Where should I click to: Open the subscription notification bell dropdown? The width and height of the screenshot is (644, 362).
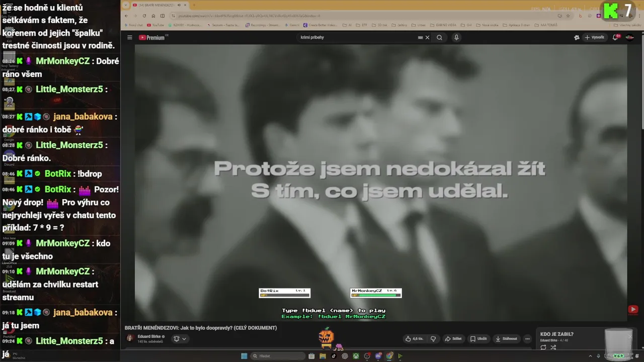click(180, 339)
